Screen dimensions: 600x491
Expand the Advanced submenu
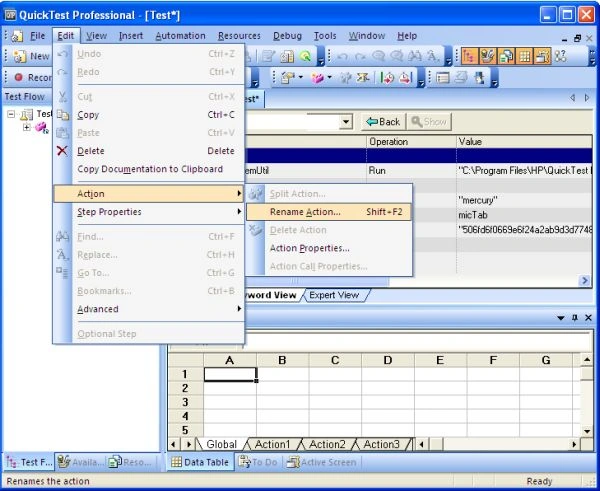tap(149, 309)
